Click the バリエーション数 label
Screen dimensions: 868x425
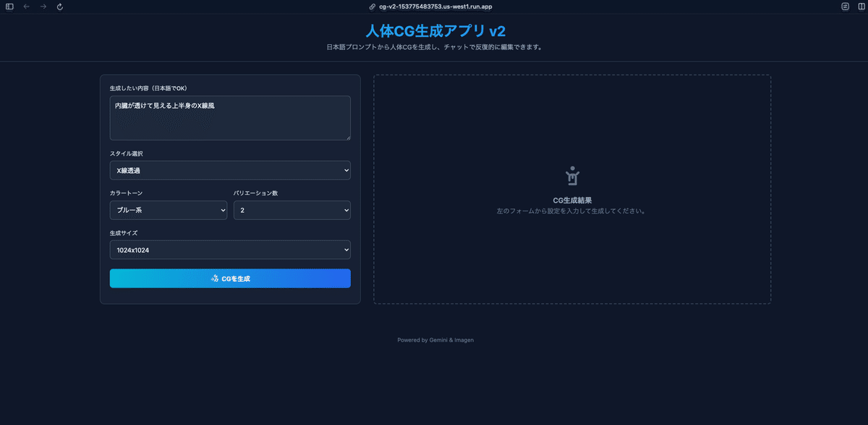tap(255, 193)
